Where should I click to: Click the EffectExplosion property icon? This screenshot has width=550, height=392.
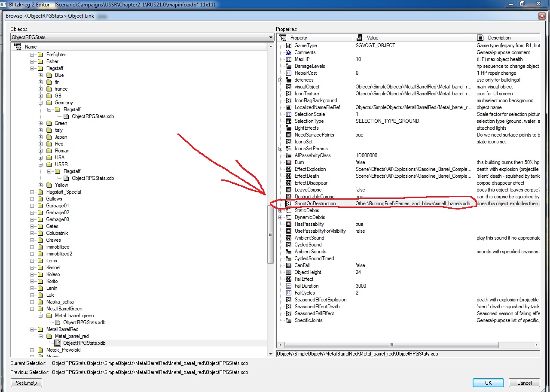(x=289, y=169)
